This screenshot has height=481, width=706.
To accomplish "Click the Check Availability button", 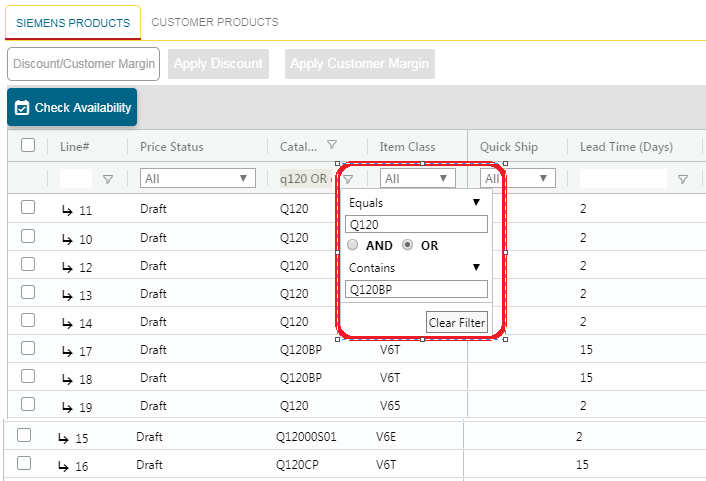I will tap(72, 107).
